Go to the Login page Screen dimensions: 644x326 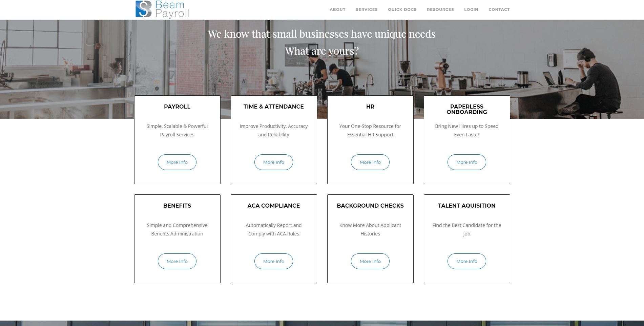(x=471, y=9)
